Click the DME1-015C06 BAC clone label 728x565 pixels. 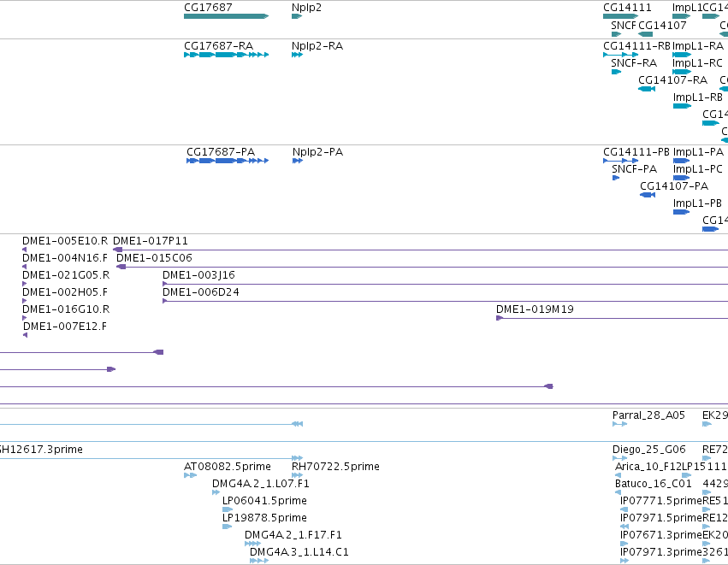(154, 258)
